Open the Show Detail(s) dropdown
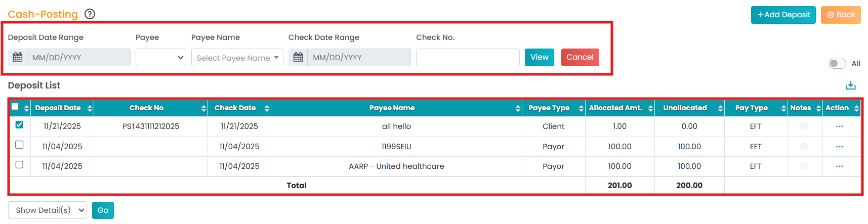The height and width of the screenshot is (224, 868). click(x=48, y=210)
